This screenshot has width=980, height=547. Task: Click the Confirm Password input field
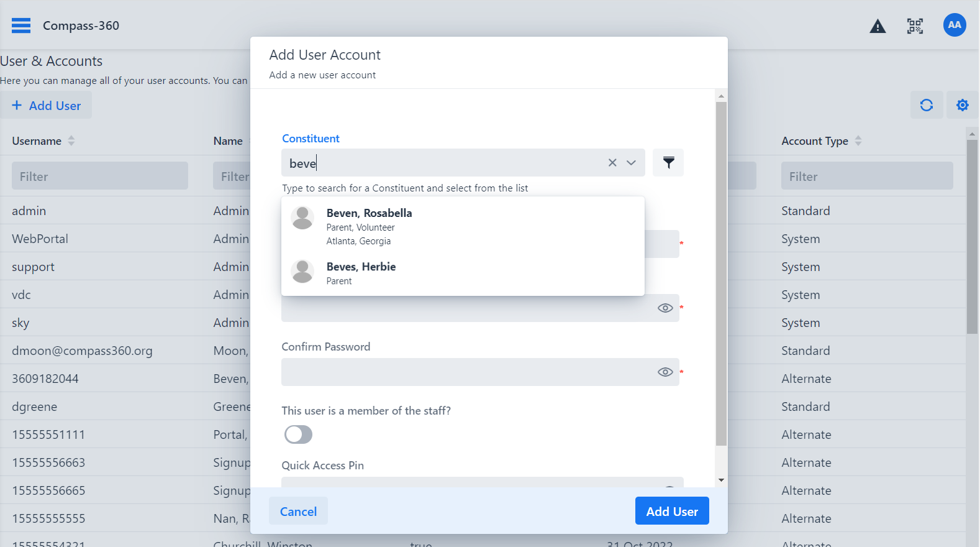(x=466, y=372)
